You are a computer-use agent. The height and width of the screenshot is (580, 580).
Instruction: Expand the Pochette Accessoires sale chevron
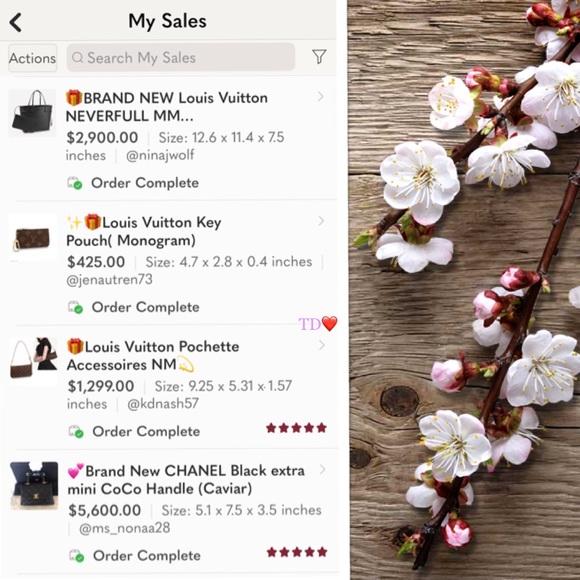[x=321, y=345]
